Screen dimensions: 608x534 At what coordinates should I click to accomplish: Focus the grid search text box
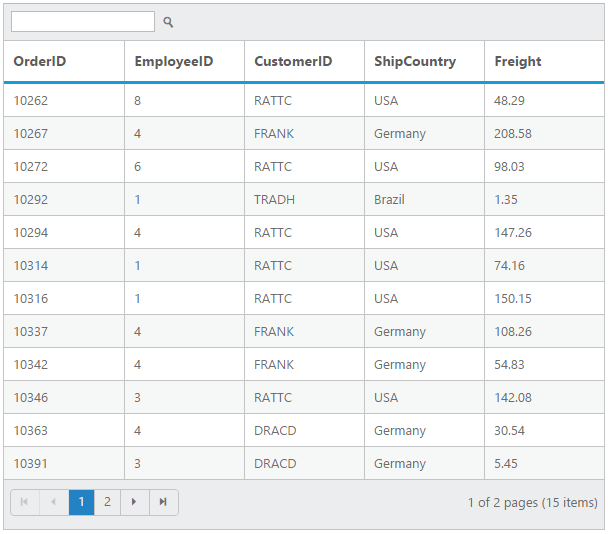click(x=83, y=22)
